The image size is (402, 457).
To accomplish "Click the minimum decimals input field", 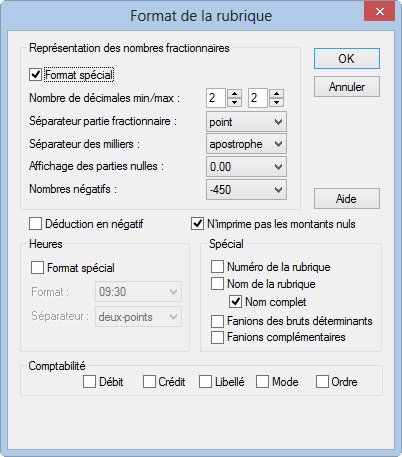I will pos(216,98).
